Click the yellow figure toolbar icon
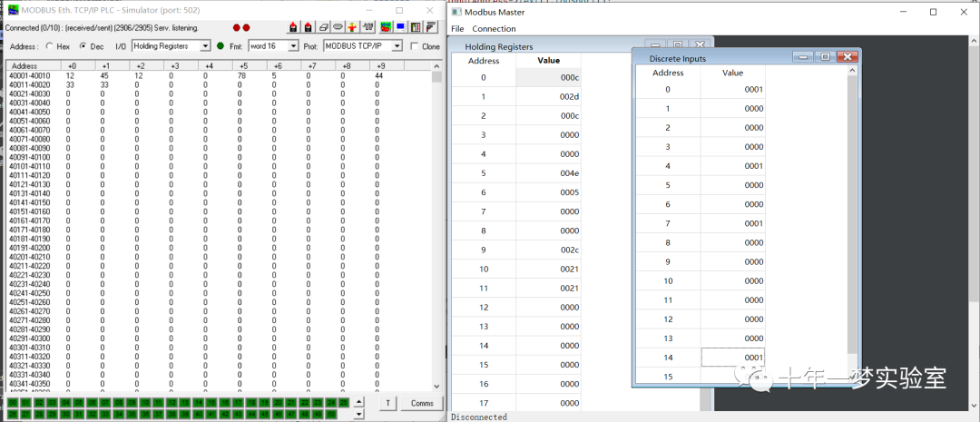This screenshot has width=980, height=422. [x=352, y=27]
